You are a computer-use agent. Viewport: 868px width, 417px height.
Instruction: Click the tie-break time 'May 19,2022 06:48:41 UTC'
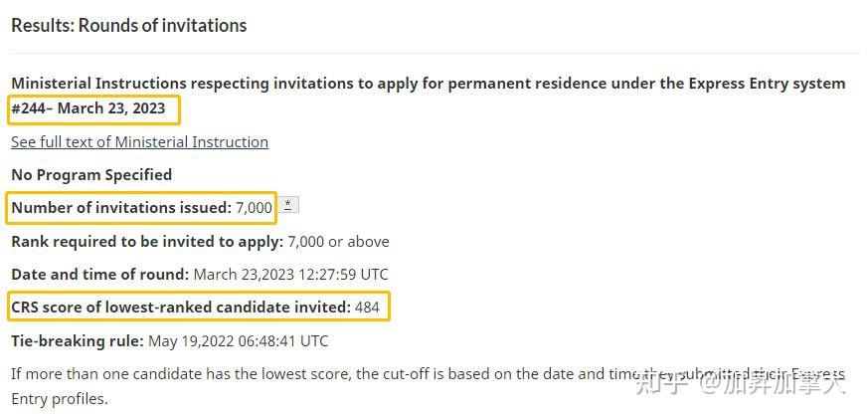click(x=238, y=340)
